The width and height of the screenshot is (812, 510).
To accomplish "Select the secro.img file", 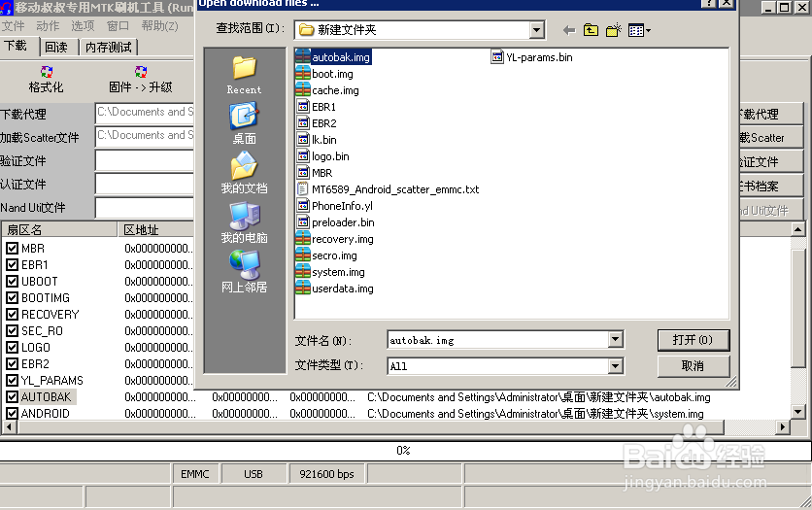I will (x=326, y=255).
